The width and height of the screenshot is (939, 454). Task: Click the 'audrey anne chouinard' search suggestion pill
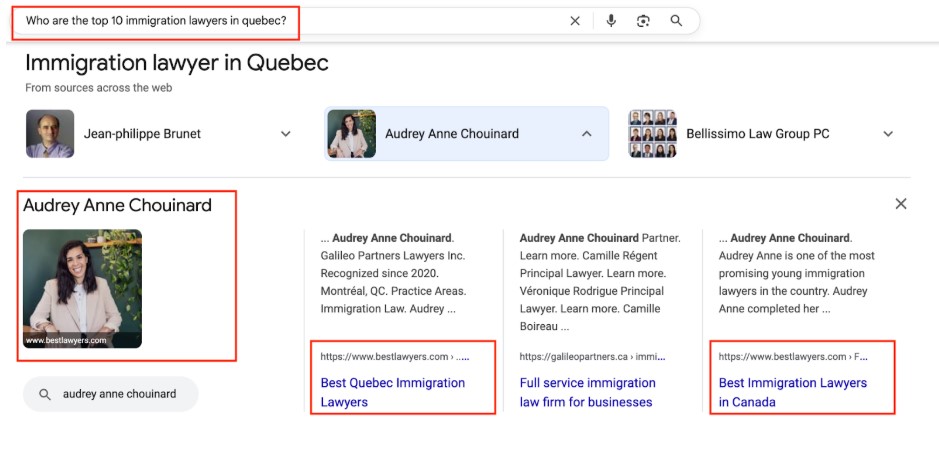pyautogui.click(x=110, y=394)
